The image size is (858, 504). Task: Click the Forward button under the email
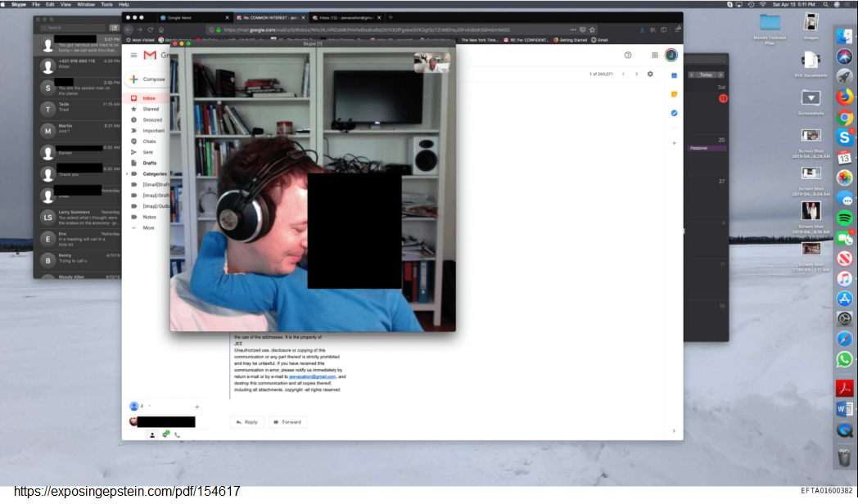287,422
